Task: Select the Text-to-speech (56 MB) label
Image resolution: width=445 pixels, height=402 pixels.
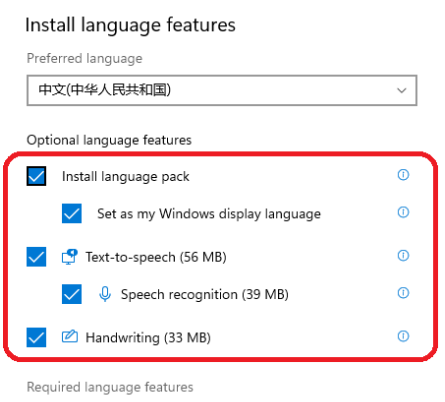Action: [x=156, y=257]
